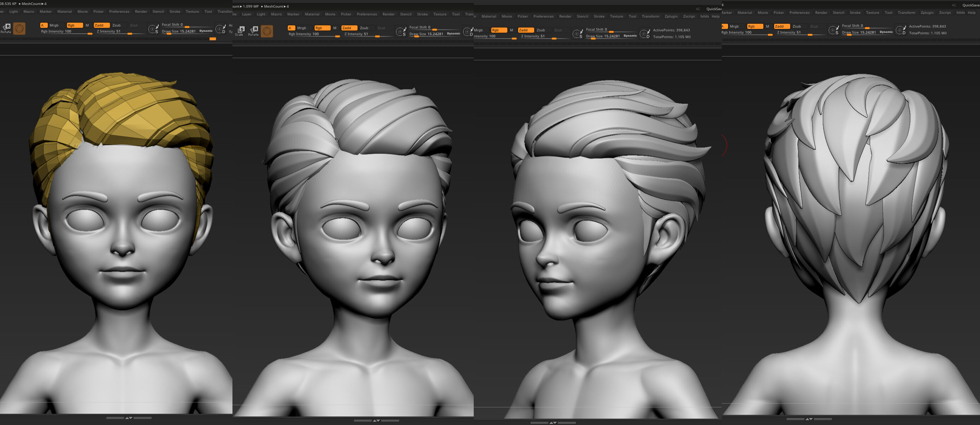980x425 pixels.
Task: Open the Macro menu in yellow-hair panel
Action: pos(29,11)
